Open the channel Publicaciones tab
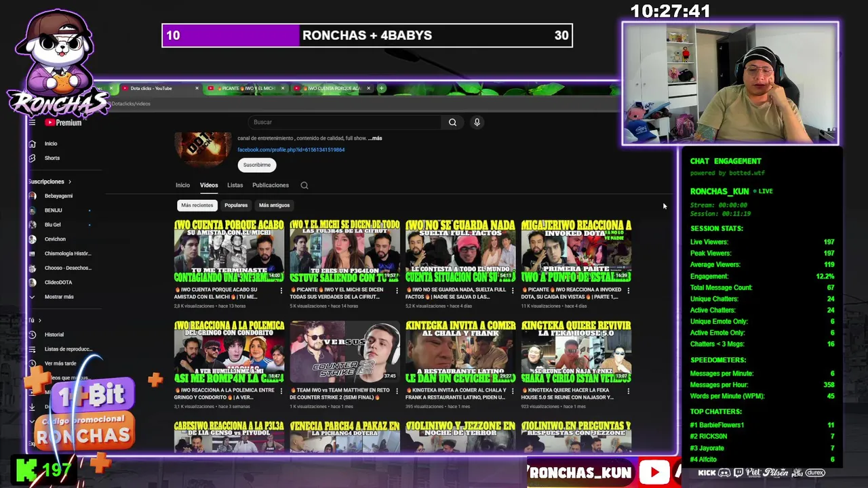The width and height of the screenshot is (868, 488). [271, 185]
